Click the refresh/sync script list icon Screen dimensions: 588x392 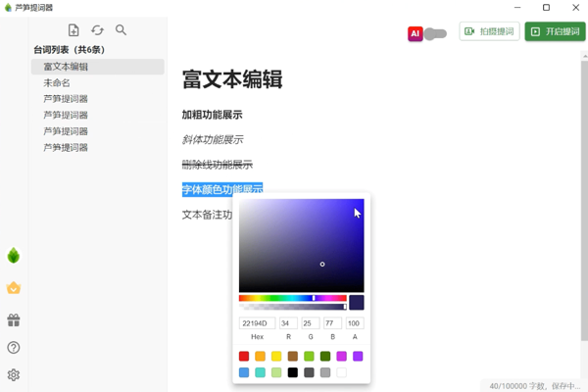97,30
